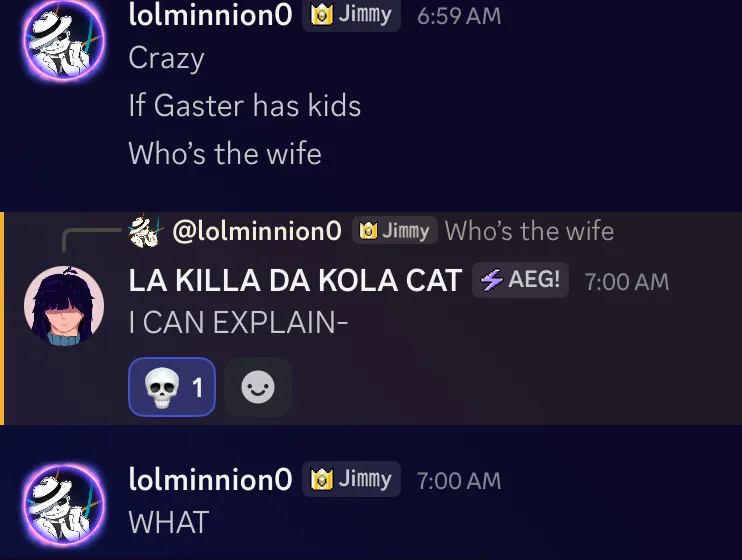Toggle the skull emoji reaction
Image resolution: width=742 pixels, height=560 pixels.
click(171, 387)
